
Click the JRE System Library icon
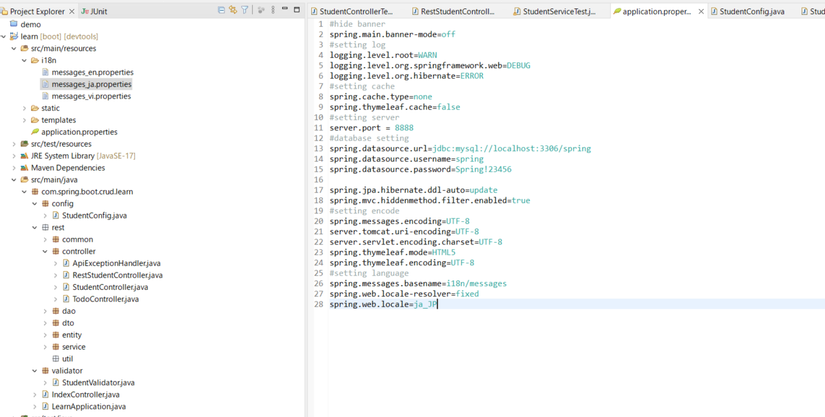coord(24,156)
